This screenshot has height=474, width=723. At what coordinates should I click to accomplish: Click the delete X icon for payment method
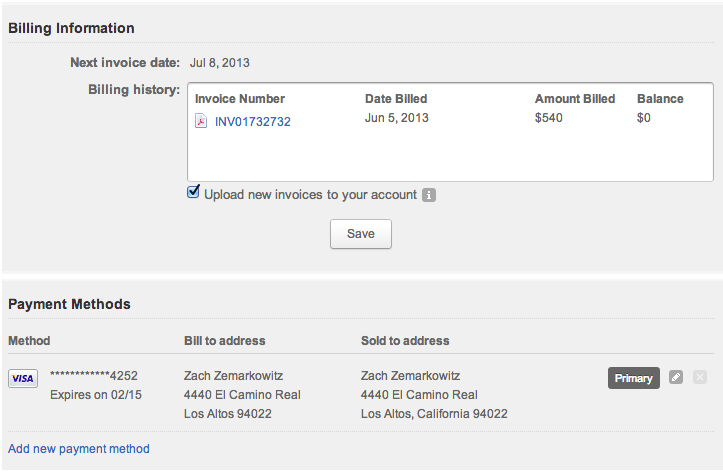coord(699,377)
